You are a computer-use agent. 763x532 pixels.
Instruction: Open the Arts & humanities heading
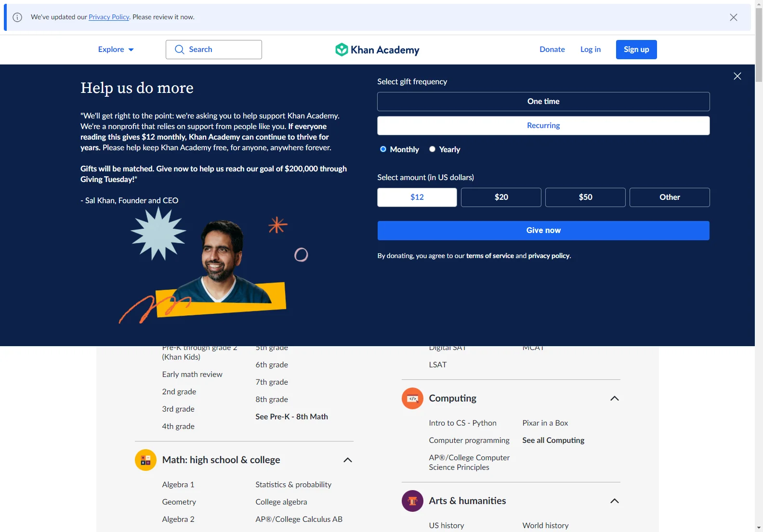click(467, 501)
